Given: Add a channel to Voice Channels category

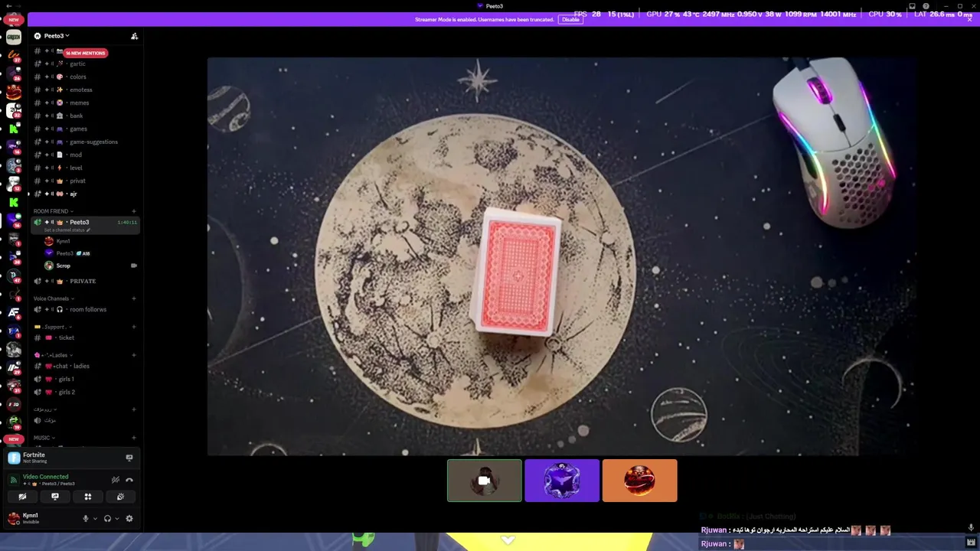Looking at the screenshot, I should (x=133, y=298).
